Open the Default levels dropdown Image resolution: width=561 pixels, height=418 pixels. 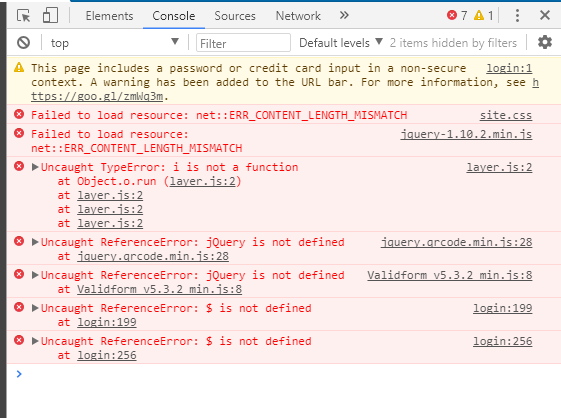[341, 43]
